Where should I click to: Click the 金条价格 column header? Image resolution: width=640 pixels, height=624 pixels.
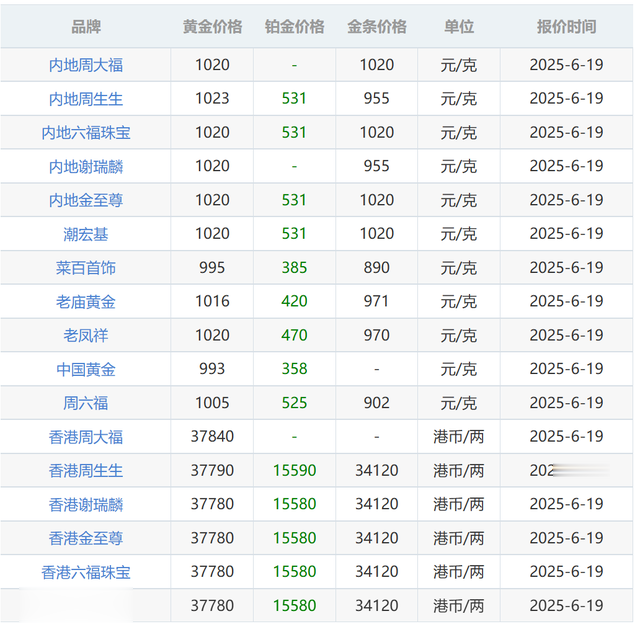pyautogui.click(x=377, y=27)
